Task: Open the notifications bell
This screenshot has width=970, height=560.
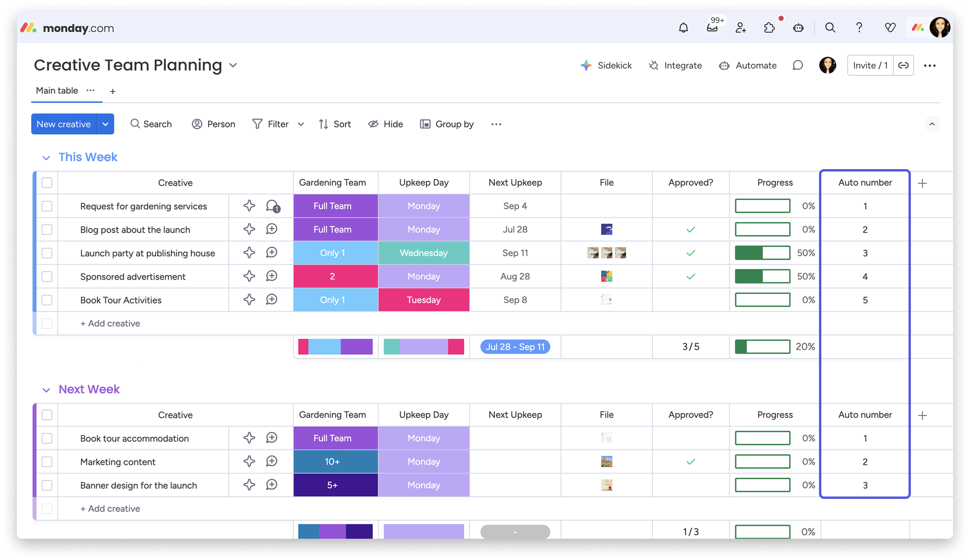Action: click(683, 28)
